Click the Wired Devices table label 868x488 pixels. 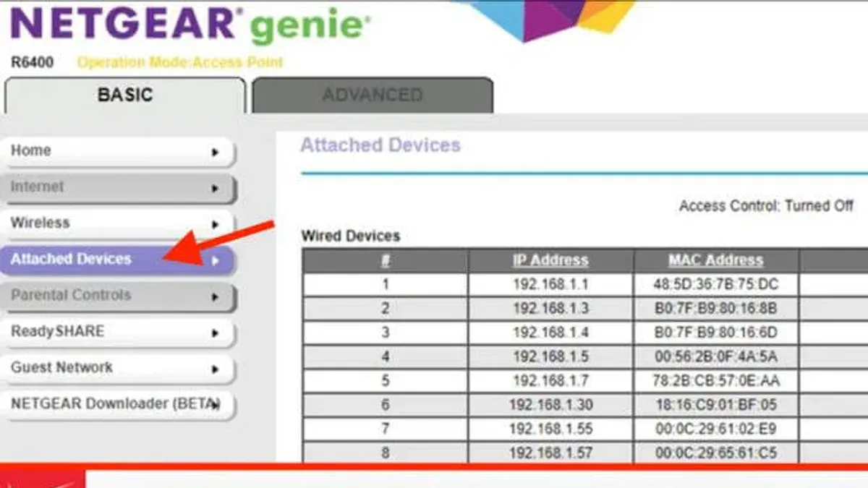click(x=350, y=236)
